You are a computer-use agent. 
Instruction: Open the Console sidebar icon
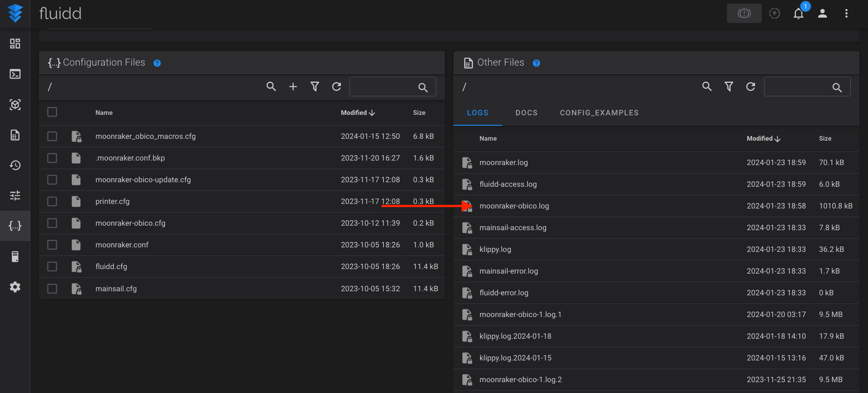(x=15, y=74)
